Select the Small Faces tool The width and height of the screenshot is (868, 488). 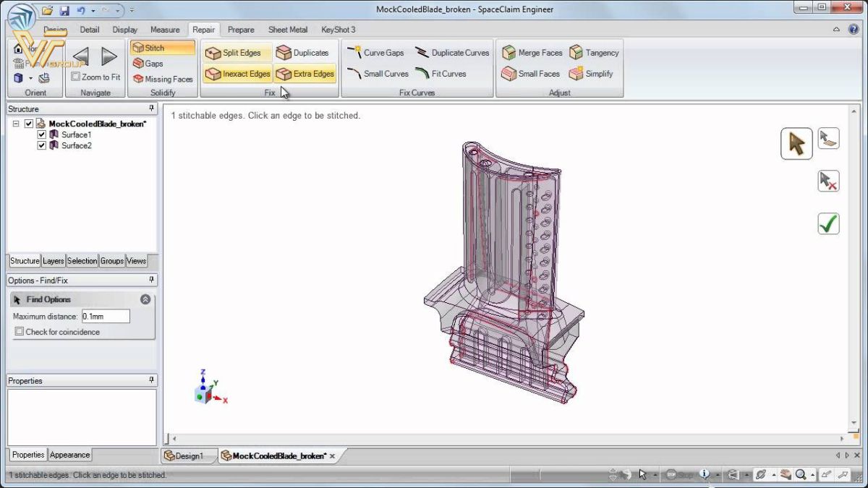click(530, 74)
